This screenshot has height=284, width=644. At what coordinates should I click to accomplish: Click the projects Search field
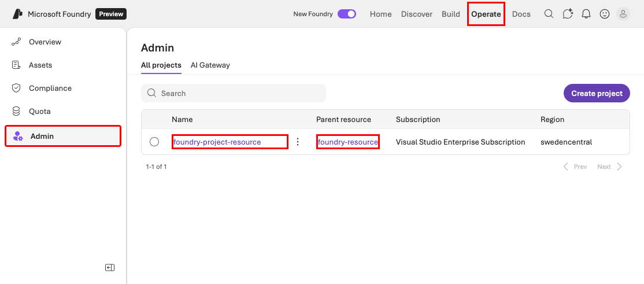[x=234, y=93]
